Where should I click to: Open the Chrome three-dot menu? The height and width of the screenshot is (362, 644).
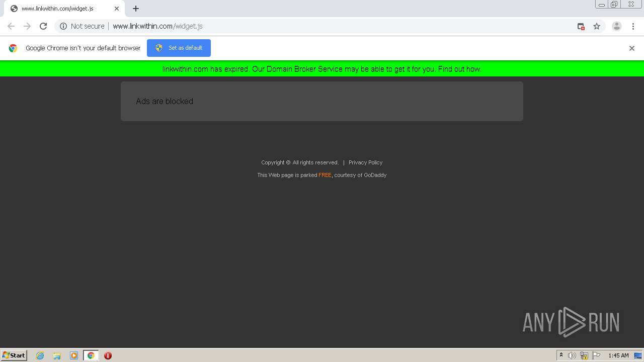click(x=633, y=26)
